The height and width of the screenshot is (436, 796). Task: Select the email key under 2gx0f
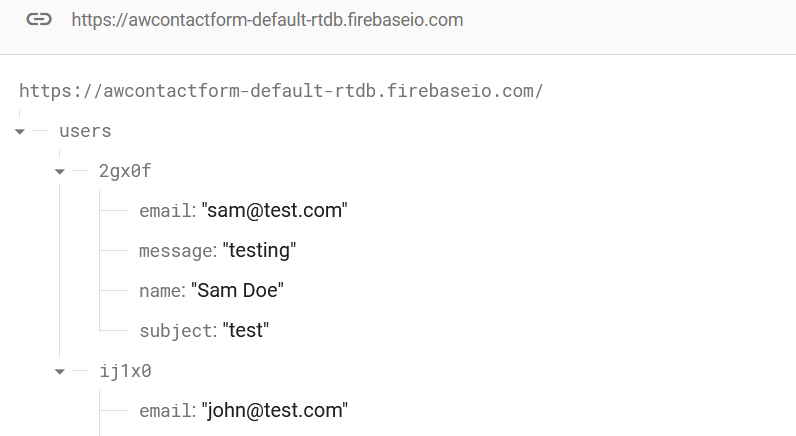165,211
